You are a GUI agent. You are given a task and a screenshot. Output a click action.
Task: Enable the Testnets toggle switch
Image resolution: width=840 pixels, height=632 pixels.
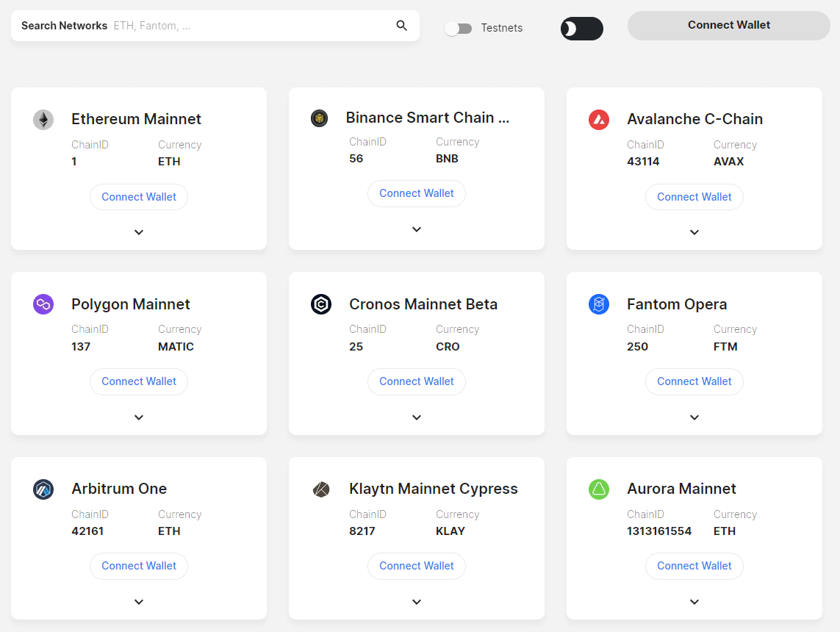(x=459, y=29)
